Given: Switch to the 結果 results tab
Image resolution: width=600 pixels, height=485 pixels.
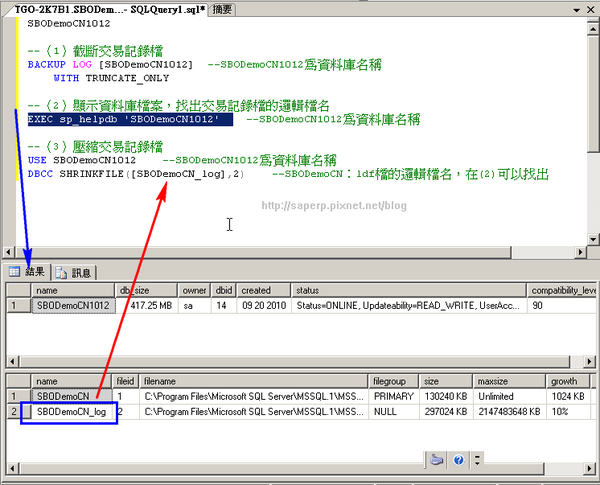Looking at the screenshot, I should point(28,272).
